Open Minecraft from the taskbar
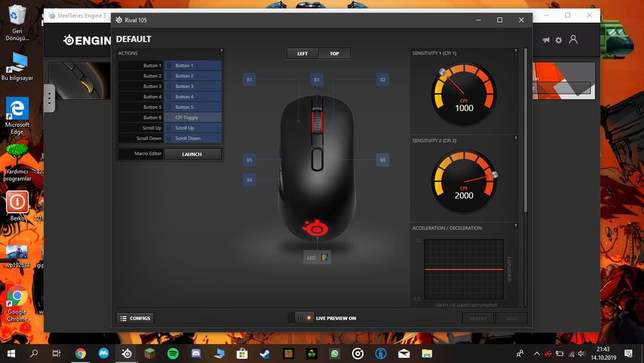 click(x=150, y=353)
